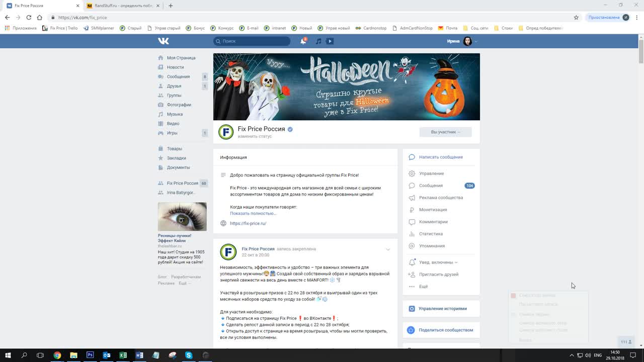Open the Ирина profile menu
Screen dimensions: 644x362
(x=461, y=41)
